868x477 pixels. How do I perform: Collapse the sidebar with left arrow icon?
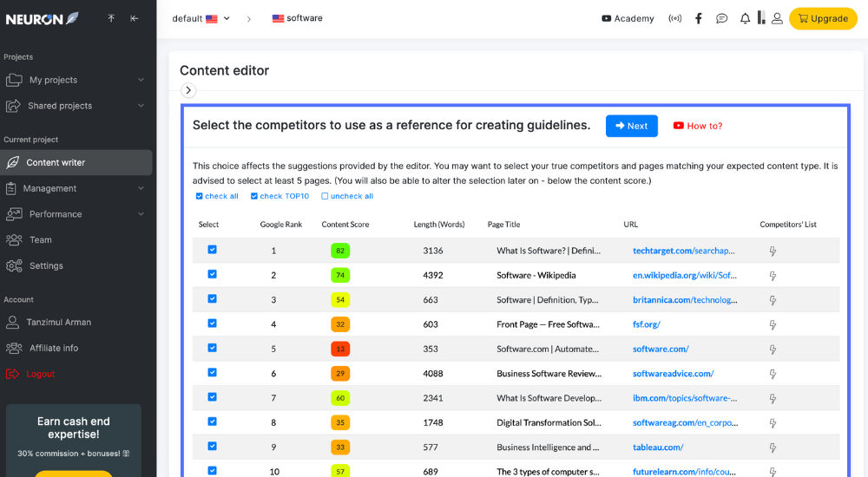click(x=134, y=18)
